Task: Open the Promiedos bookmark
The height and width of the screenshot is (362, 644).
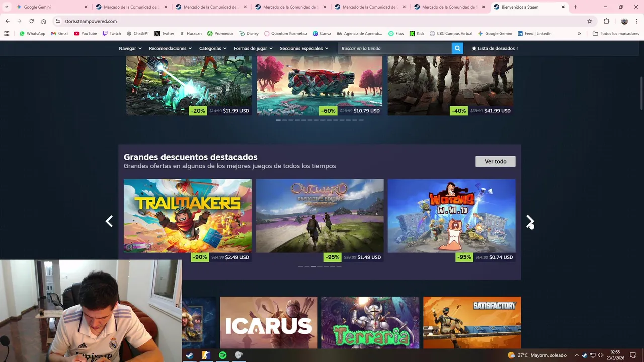Action: tap(220, 34)
